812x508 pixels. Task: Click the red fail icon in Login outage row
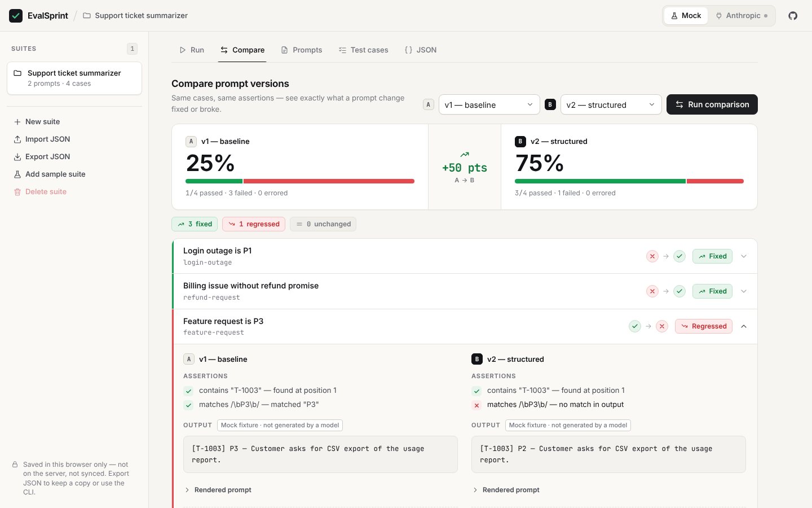click(652, 256)
